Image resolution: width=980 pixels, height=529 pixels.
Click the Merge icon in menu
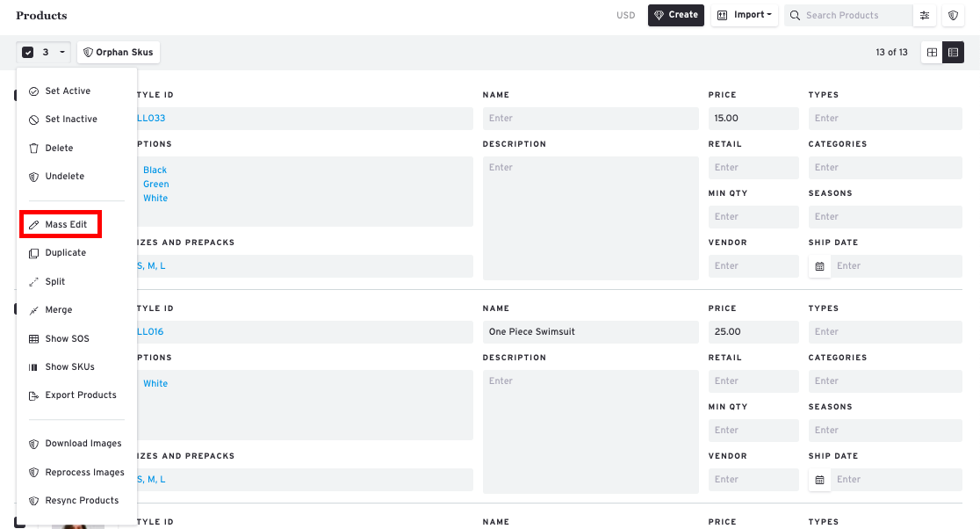click(34, 310)
